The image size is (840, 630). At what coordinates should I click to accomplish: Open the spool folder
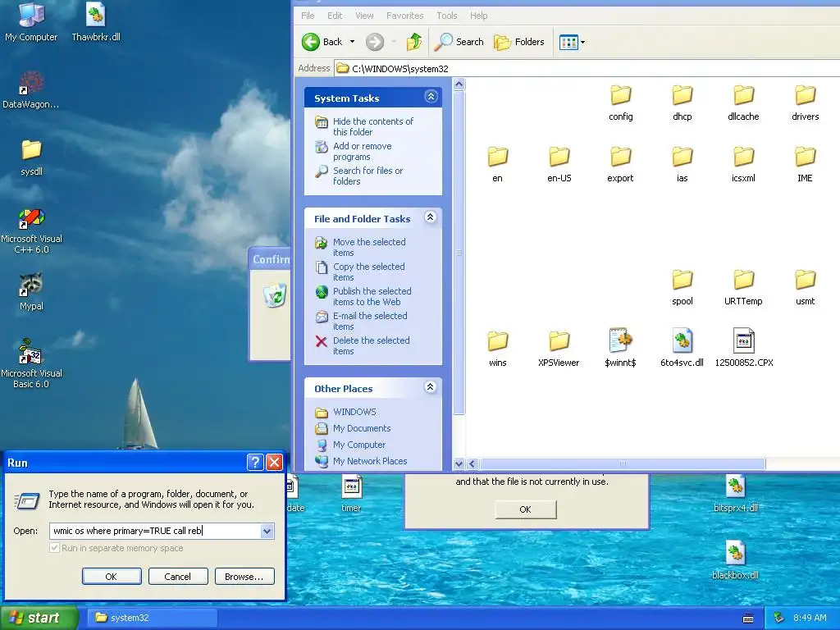click(682, 288)
